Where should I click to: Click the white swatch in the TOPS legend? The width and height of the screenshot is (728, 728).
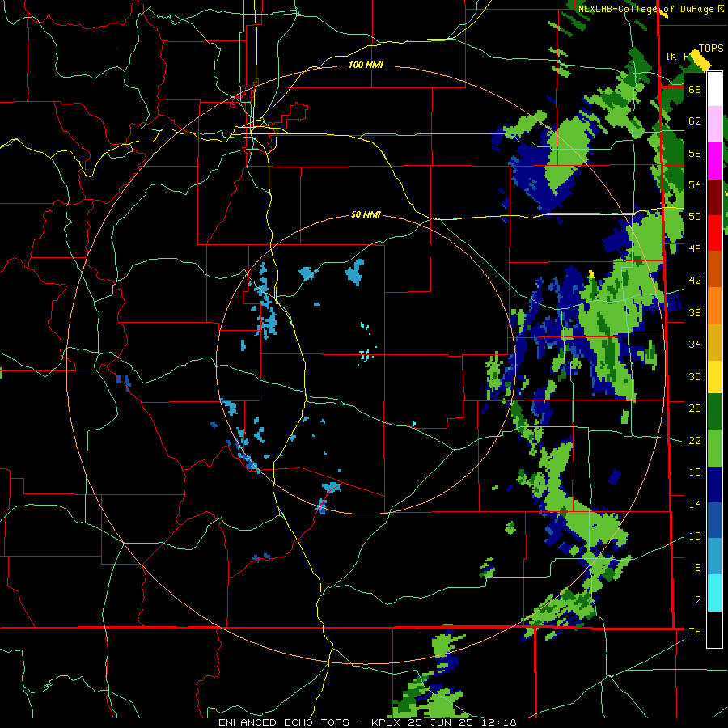click(714, 89)
